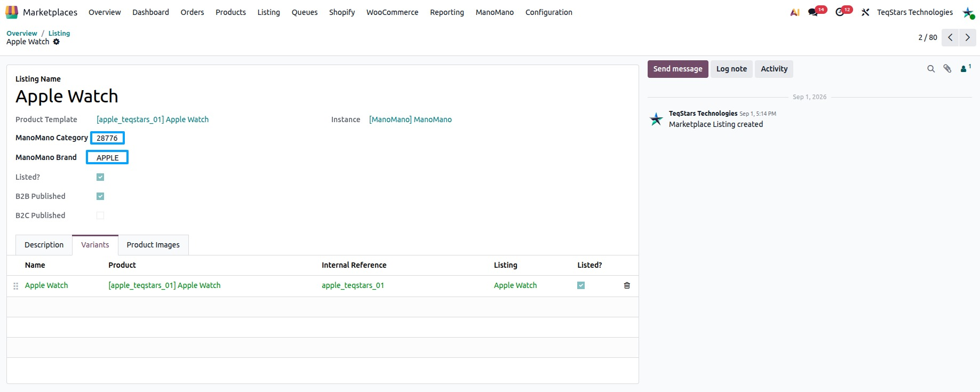The image size is (980, 392).
Task: Click the Listing Name field Apple Watch
Action: 67,96
